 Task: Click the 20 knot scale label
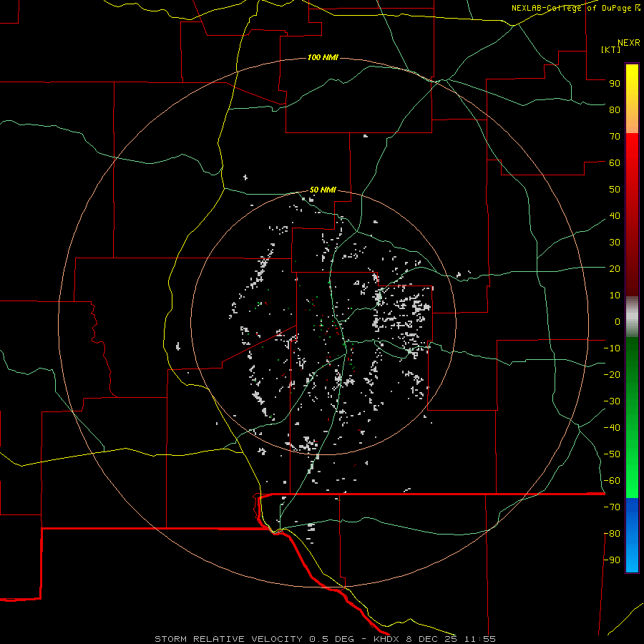point(615,268)
